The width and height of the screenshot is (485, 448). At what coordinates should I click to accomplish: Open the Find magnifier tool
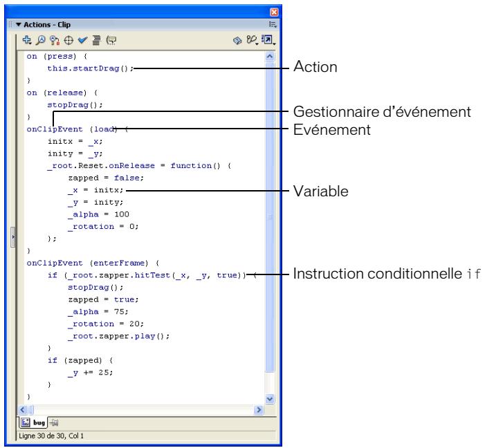pyautogui.click(x=41, y=40)
